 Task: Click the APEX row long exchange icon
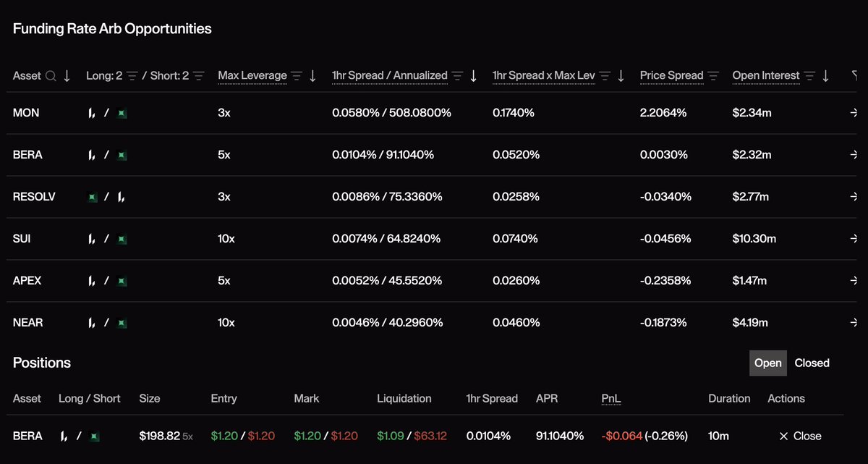point(92,281)
